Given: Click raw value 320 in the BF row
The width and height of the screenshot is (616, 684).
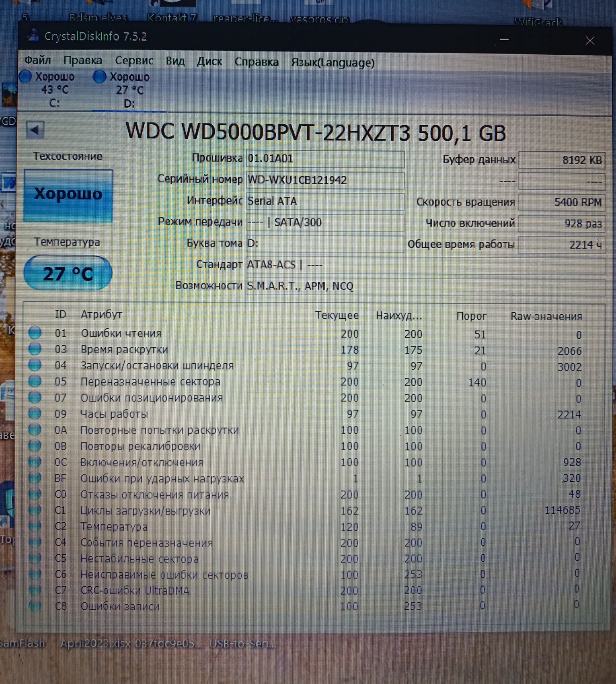Looking at the screenshot, I should 571,478.
